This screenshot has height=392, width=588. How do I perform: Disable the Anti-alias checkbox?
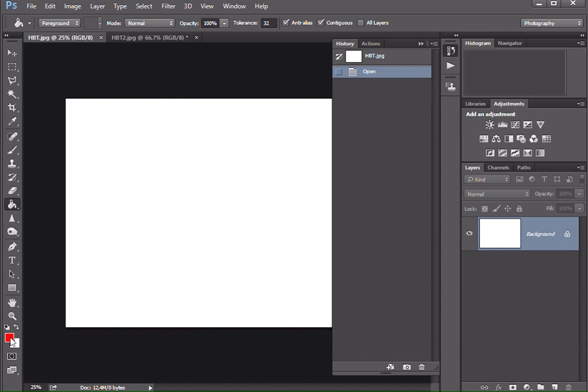pyautogui.click(x=286, y=23)
